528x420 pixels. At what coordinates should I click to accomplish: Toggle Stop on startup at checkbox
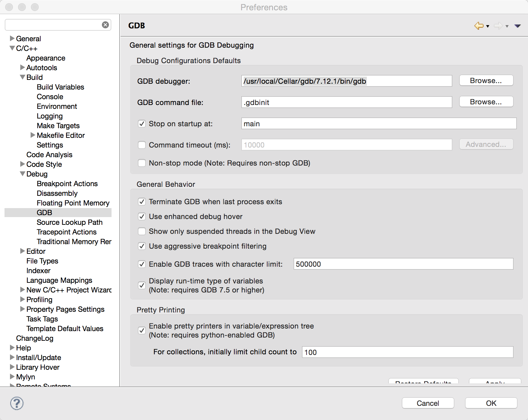coord(142,124)
